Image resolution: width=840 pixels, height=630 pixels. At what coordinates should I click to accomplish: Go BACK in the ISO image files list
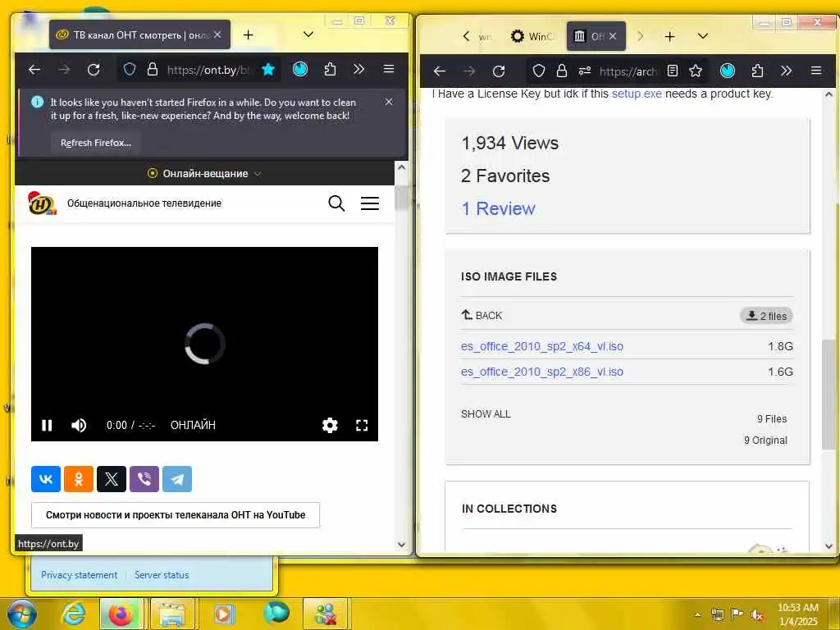click(482, 316)
